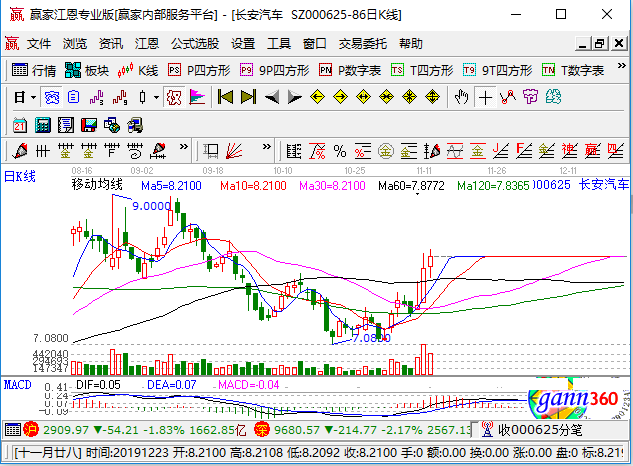633x466 pixels.
Task: Open T数字表 time number table
Action: click(573, 71)
